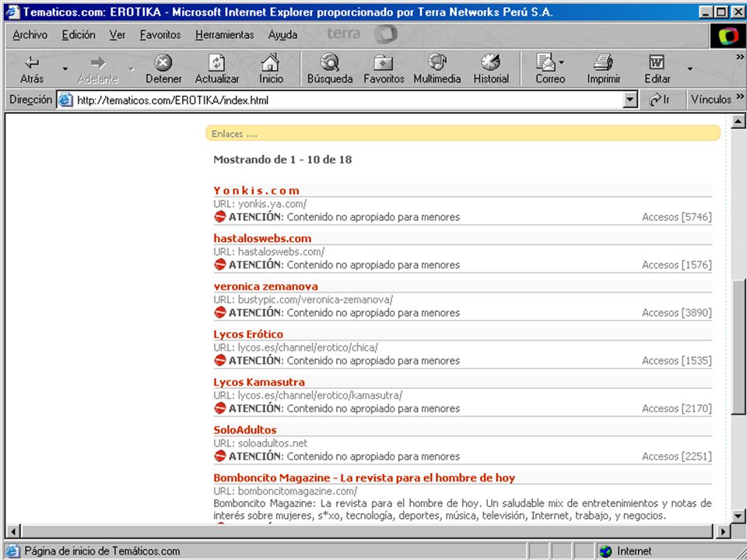Click the text 'URL: lycos.es/channel/erotico/chica/'
This screenshot has height=560, width=747.
click(296, 348)
